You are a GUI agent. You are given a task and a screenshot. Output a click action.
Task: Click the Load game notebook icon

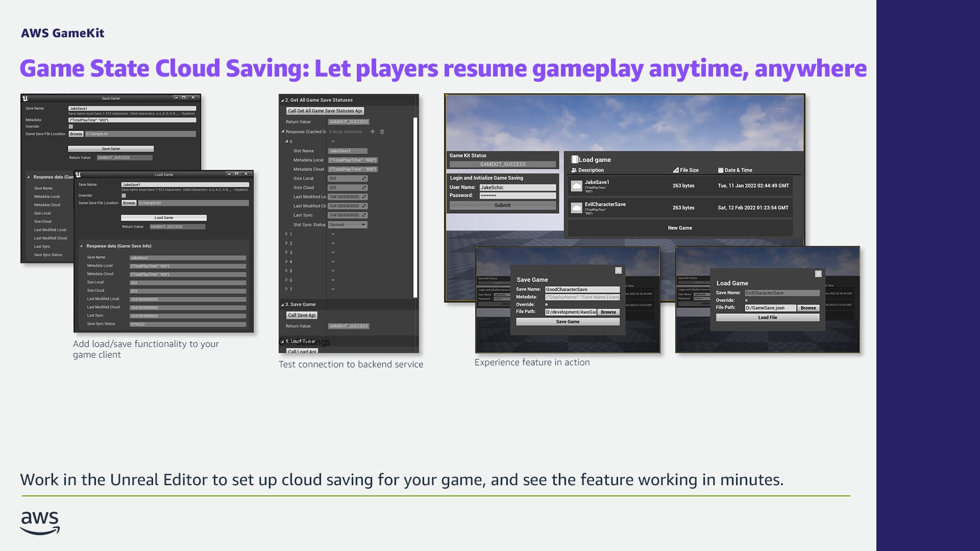[574, 160]
